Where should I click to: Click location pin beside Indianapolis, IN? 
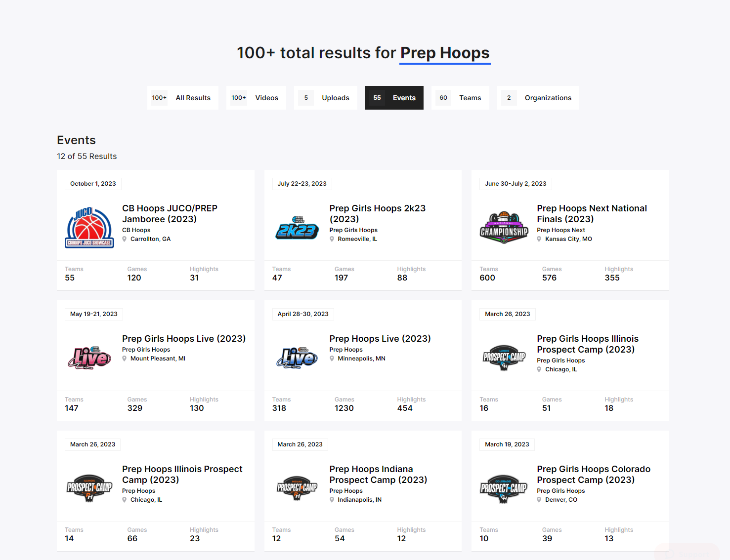[332, 500]
